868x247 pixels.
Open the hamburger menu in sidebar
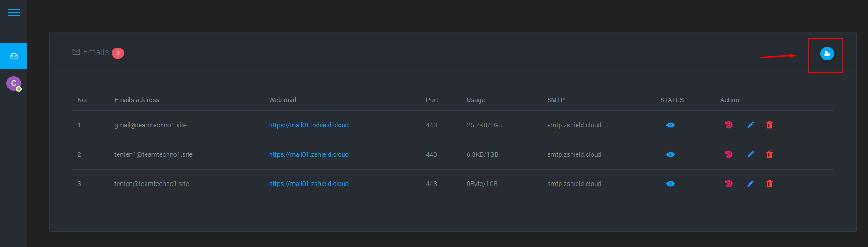coord(14,12)
